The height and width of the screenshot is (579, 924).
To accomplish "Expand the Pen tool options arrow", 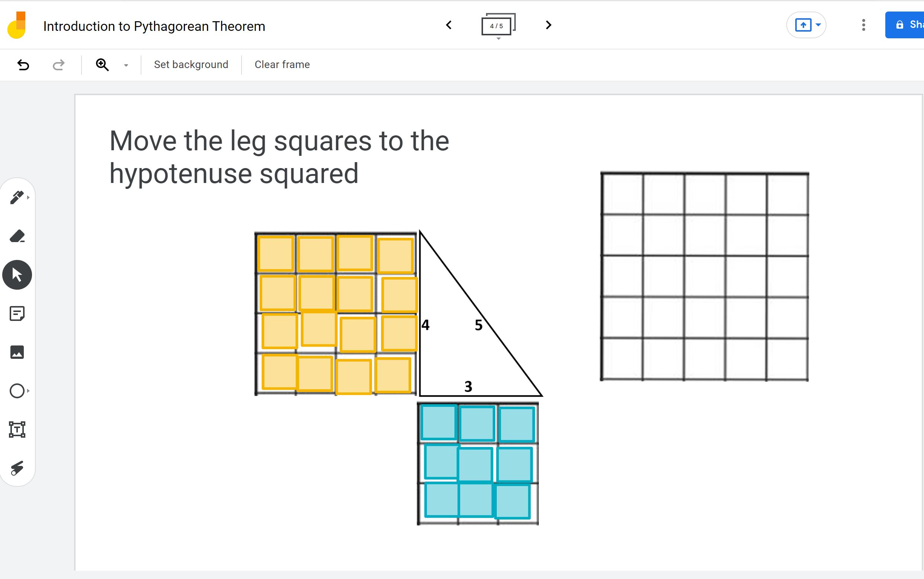I will pos(29,197).
